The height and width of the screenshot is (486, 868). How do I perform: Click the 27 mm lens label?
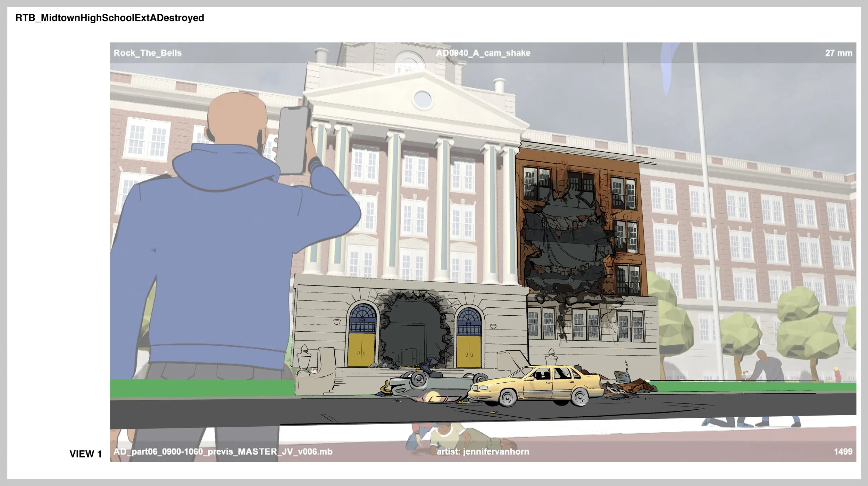(838, 53)
